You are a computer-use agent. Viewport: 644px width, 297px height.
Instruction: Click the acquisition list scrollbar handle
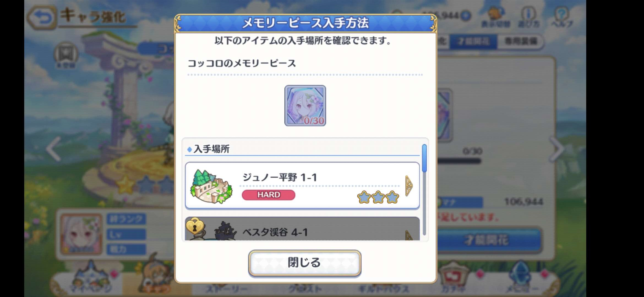(424, 158)
